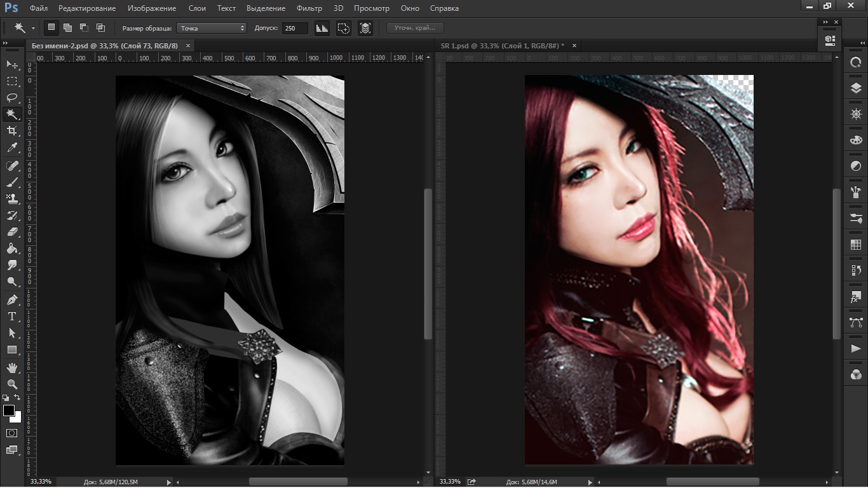Select the Eyedropper tool
The height and width of the screenshot is (488, 868).
(x=12, y=148)
